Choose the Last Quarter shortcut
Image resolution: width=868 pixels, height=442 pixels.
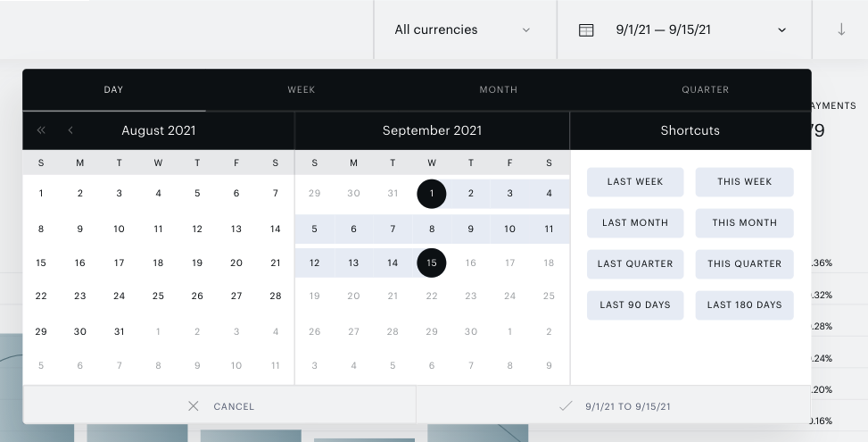point(635,263)
